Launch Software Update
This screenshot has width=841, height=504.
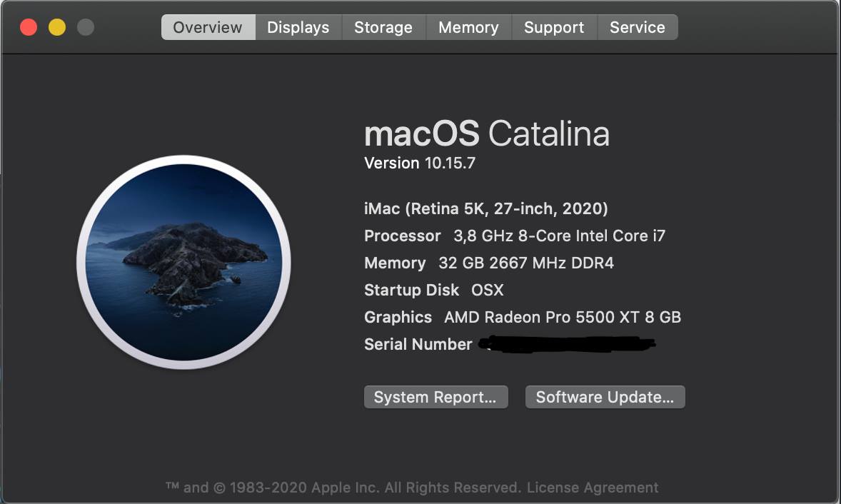[605, 397]
